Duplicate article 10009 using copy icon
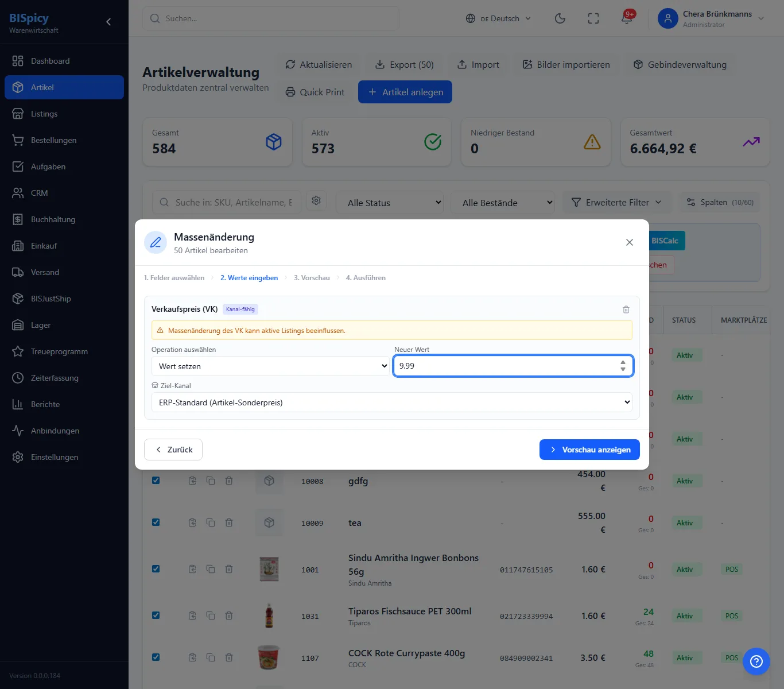Image resolution: width=784 pixels, height=689 pixels. coord(211,522)
